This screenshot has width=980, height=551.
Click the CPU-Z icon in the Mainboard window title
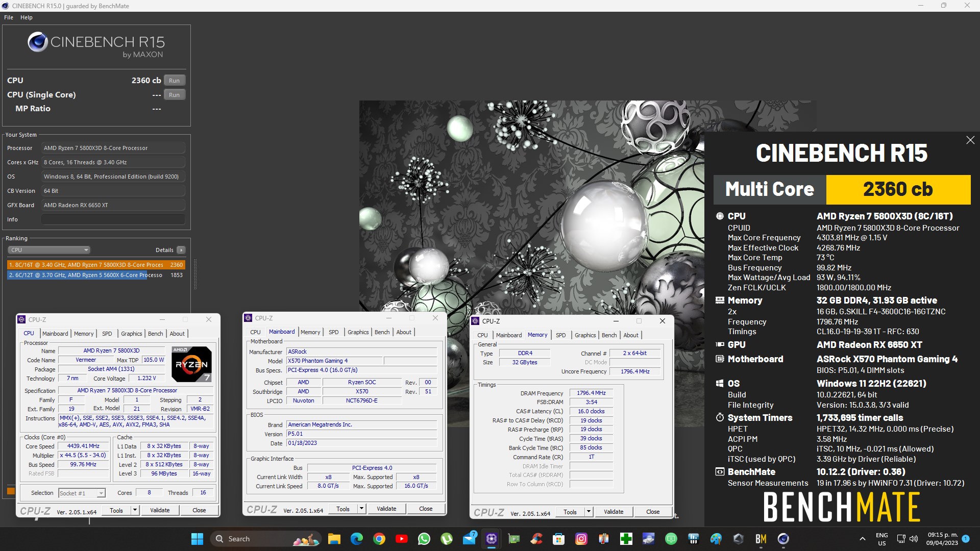click(x=249, y=318)
